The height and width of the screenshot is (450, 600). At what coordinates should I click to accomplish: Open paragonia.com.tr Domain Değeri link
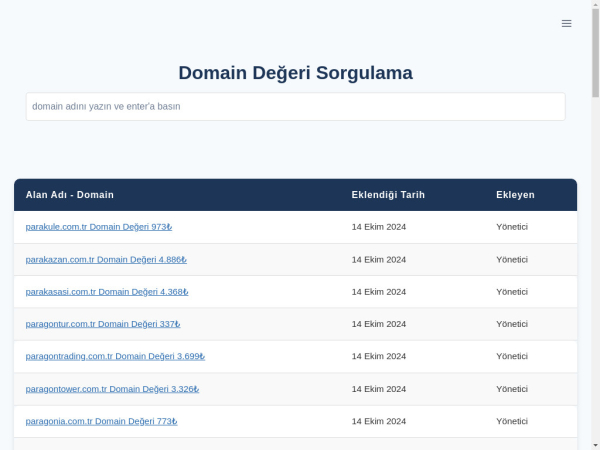coord(101,421)
